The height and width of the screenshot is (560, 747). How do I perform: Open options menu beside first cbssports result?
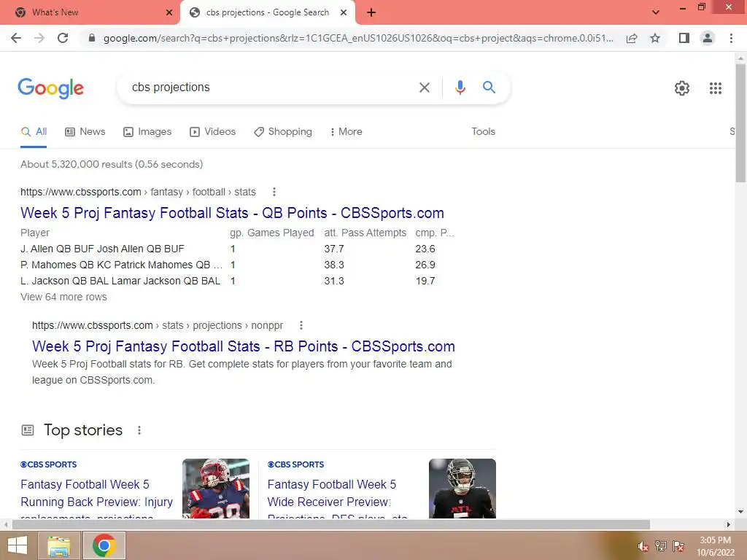(274, 192)
